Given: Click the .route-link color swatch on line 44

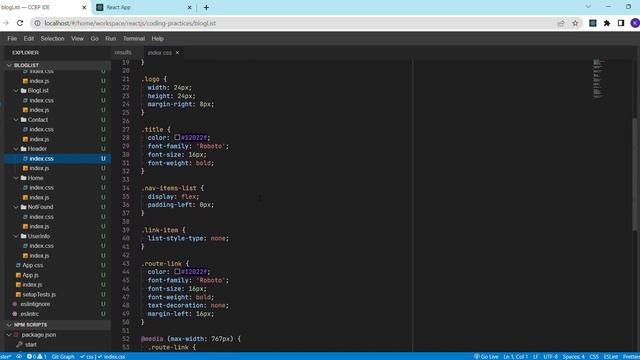Looking at the screenshot, I should coord(177,271).
